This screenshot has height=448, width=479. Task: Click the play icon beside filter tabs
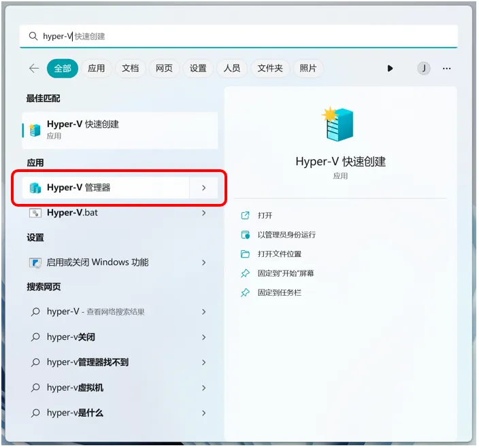coord(390,69)
